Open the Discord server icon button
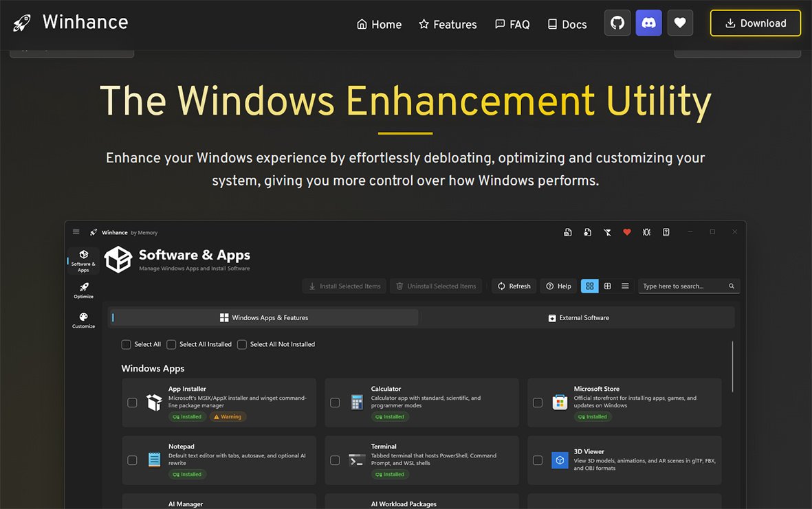 648,23
